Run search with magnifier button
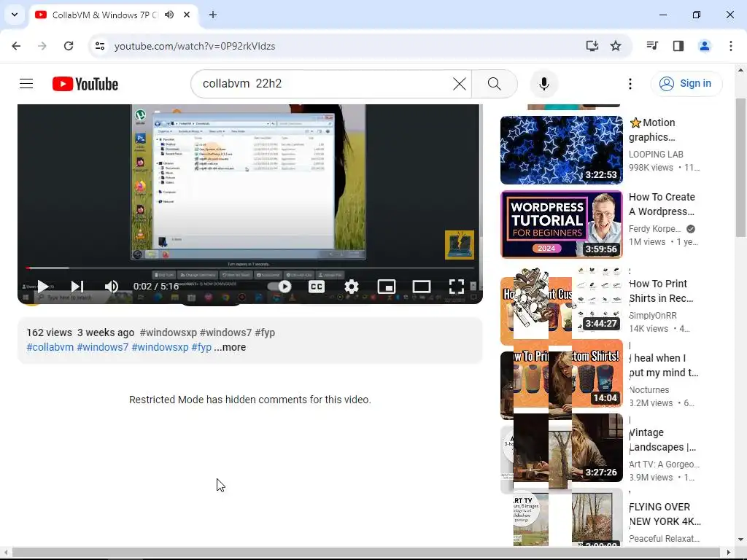The height and width of the screenshot is (560, 747). click(495, 84)
